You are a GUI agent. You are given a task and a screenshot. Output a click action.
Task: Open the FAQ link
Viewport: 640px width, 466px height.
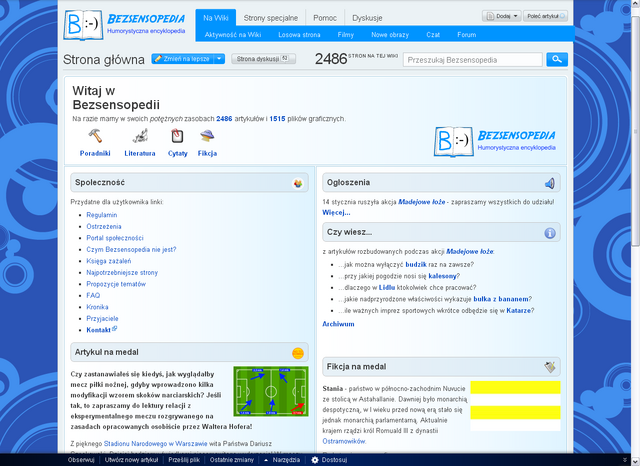(x=93, y=295)
